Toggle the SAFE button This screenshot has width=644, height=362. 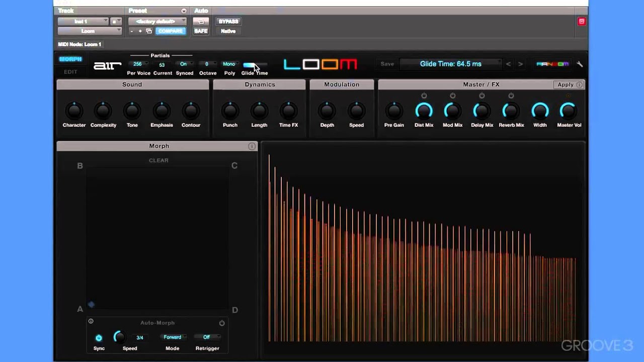click(x=201, y=31)
